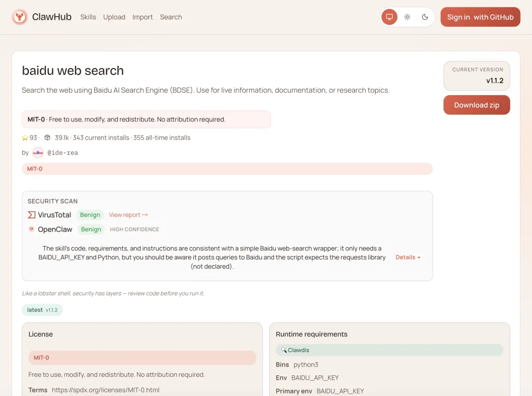This screenshot has width=532, height=396.
Task: Expand the security scan Details
Action: 408,257
